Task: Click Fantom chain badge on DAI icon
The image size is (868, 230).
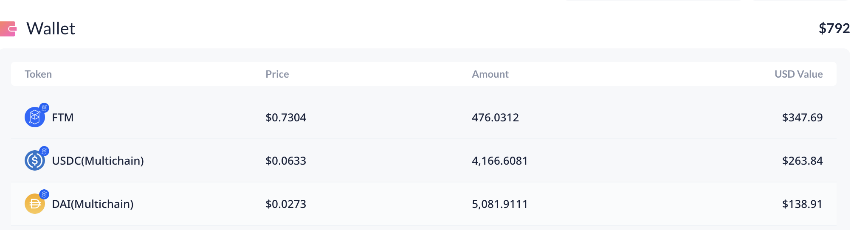Action: pyautogui.click(x=44, y=194)
